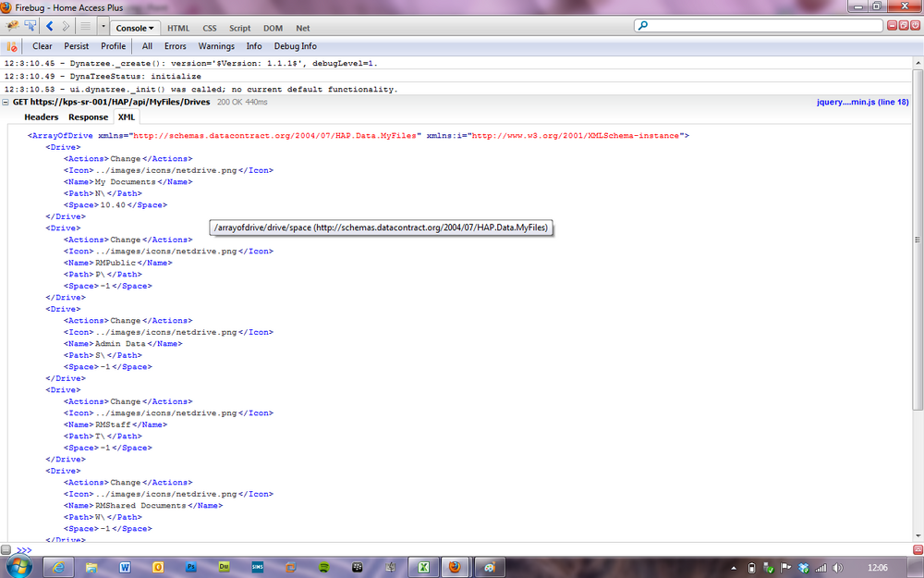The image size is (924, 578).
Task: Collapse the GET MyFiles/Drives request
Action: 6,102
